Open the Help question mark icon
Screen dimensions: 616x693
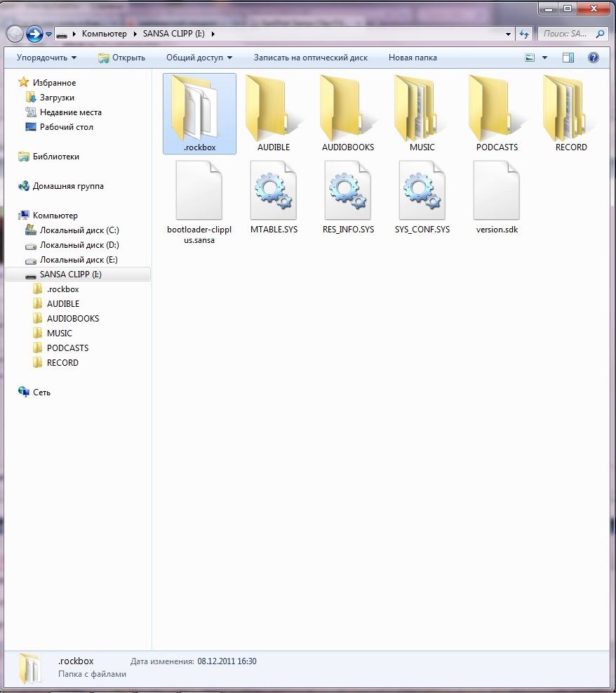tap(594, 58)
